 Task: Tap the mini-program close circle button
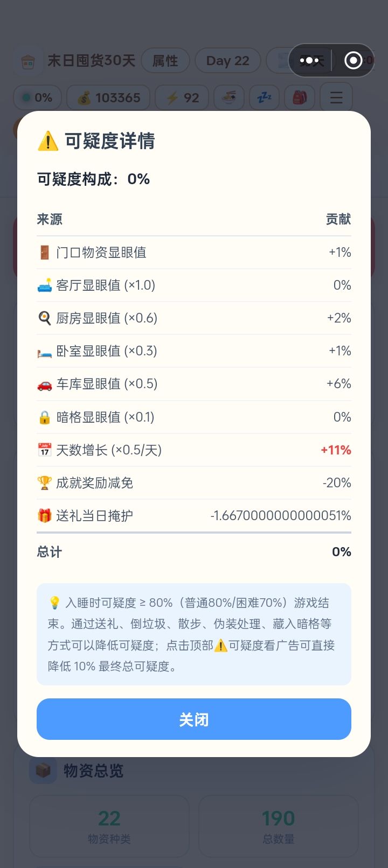[353, 60]
